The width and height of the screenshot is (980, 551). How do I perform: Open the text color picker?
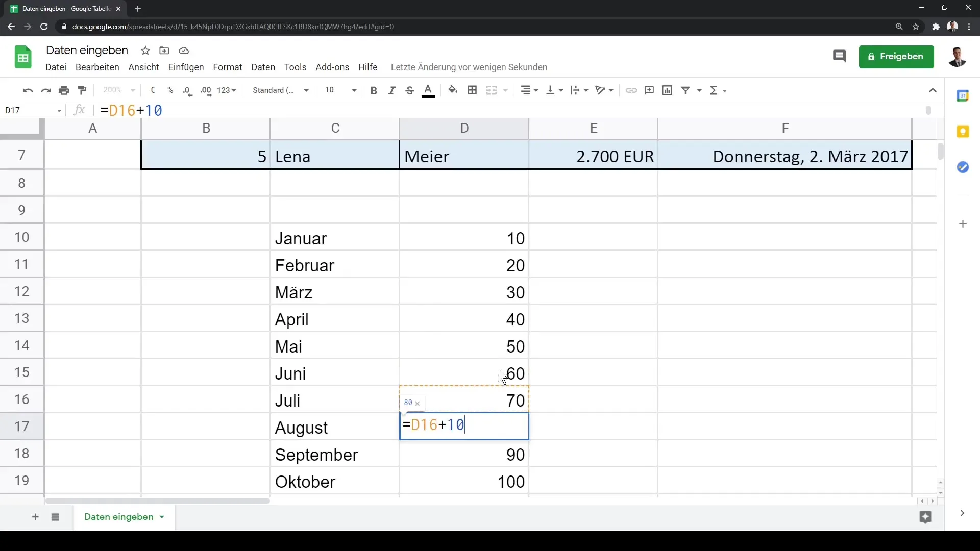pyautogui.click(x=428, y=90)
